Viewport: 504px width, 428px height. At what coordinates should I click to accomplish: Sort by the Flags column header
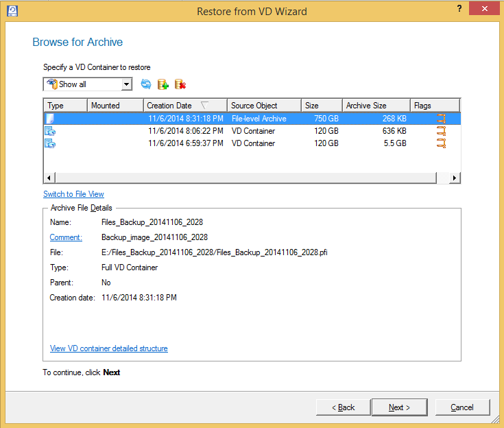pyautogui.click(x=435, y=106)
